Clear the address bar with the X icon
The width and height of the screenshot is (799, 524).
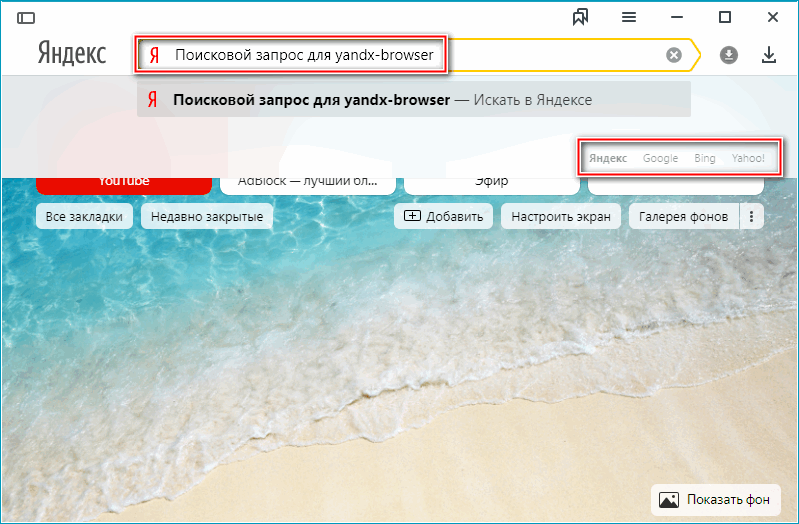tap(674, 55)
